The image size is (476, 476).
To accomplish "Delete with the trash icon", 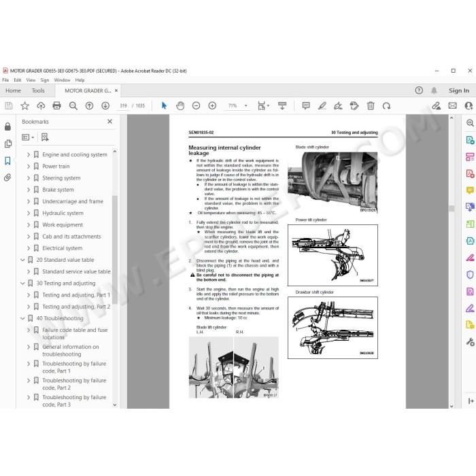I will [x=371, y=105].
